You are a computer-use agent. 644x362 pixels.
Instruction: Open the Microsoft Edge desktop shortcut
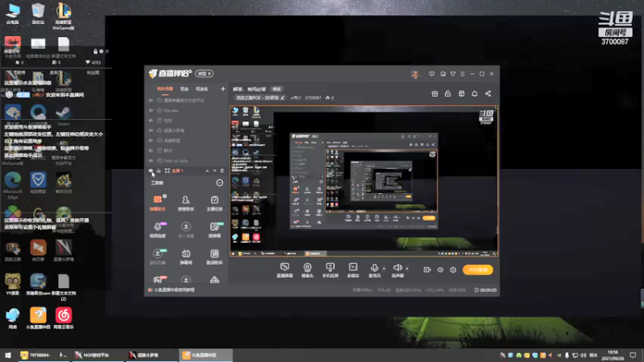(x=13, y=185)
